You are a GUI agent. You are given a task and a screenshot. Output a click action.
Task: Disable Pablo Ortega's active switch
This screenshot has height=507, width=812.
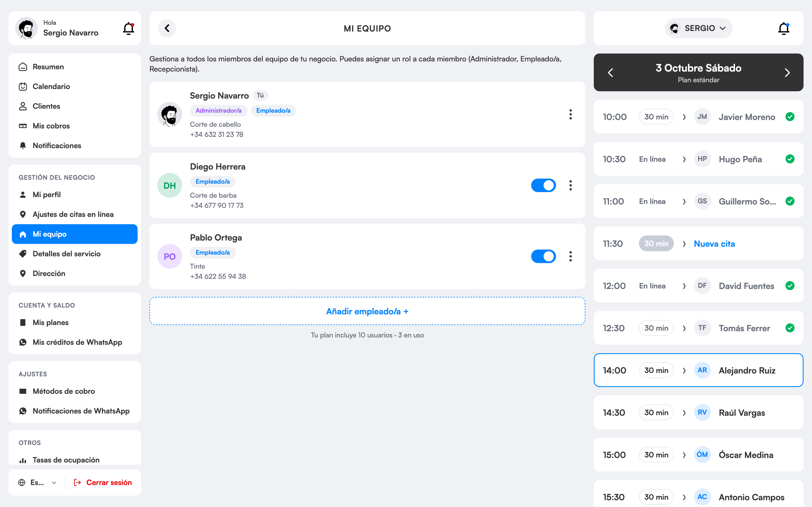(x=543, y=257)
